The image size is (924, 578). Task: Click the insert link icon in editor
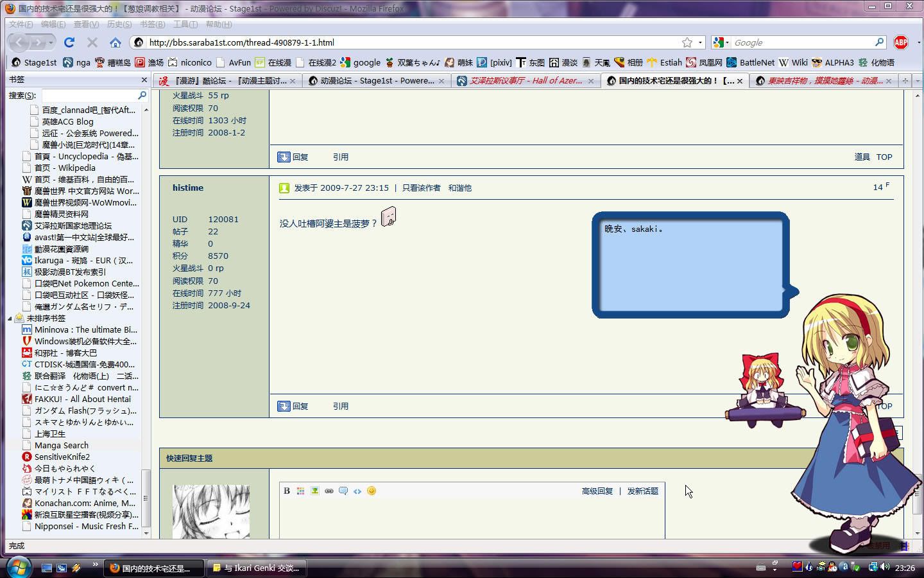pos(329,491)
